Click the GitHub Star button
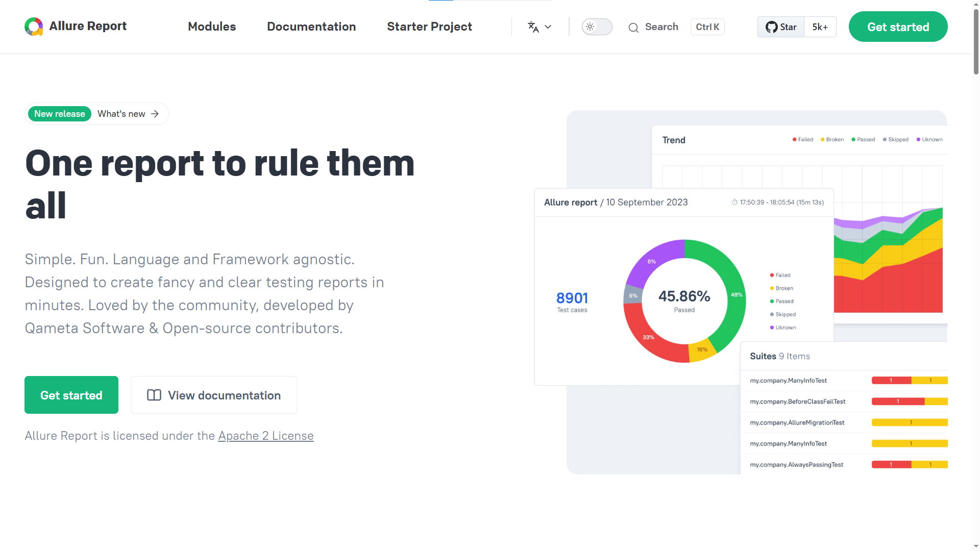The height and width of the screenshot is (551, 980). (781, 27)
